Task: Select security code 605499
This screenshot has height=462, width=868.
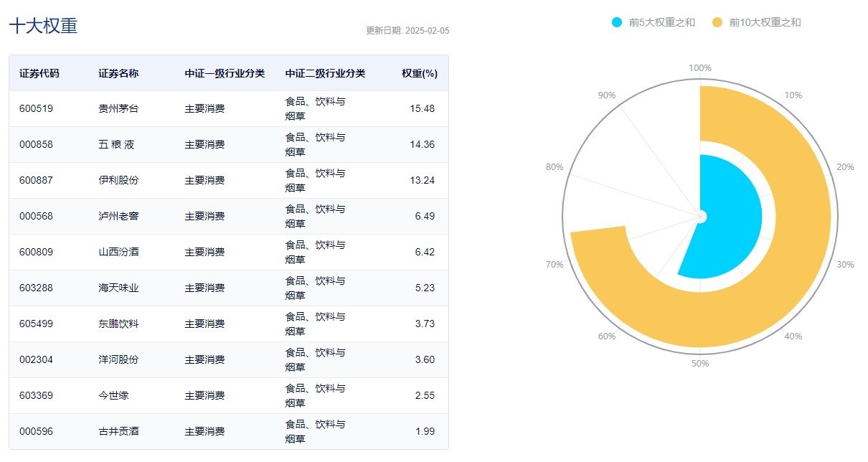Action: point(36,324)
